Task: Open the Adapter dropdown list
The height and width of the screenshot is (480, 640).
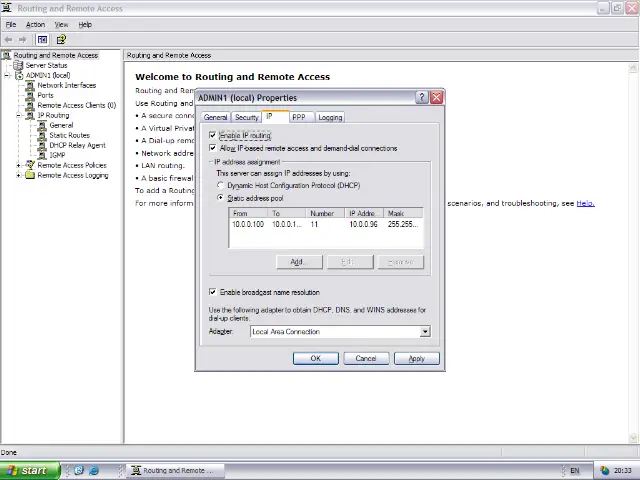Action: point(425,331)
